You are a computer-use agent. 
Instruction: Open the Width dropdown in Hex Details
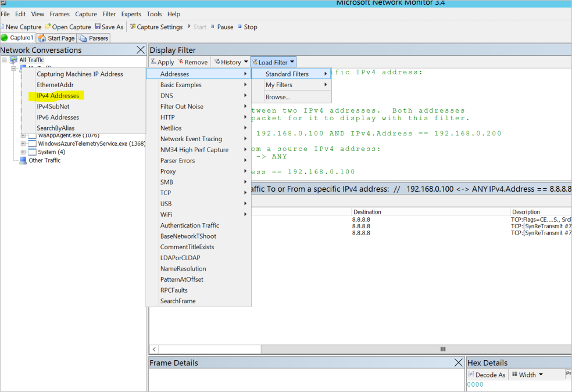click(527, 375)
